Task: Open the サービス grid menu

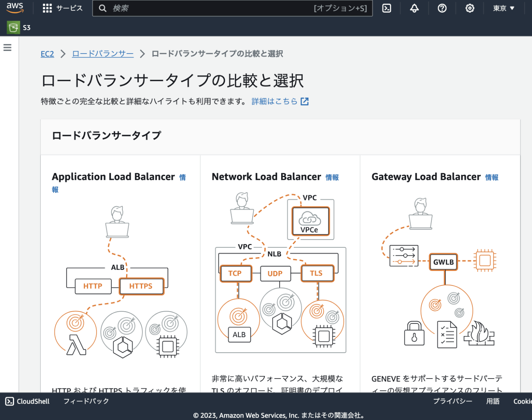Action: [63, 8]
